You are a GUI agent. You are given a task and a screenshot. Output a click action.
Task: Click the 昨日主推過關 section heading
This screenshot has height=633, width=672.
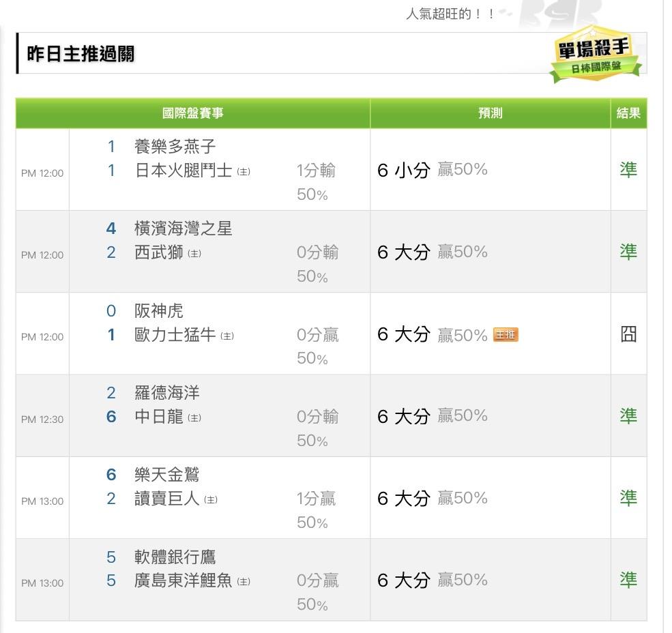pos(81,54)
